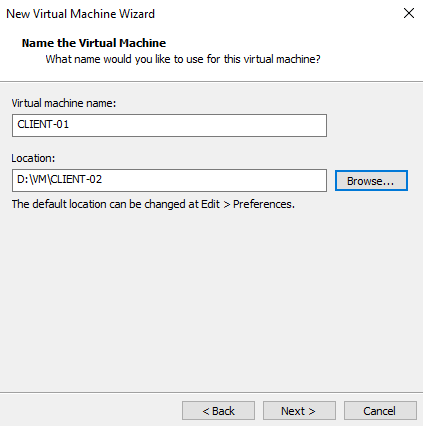Click the default location hint text
This screenshot has width=423, height=426.
tap(153, 204)
